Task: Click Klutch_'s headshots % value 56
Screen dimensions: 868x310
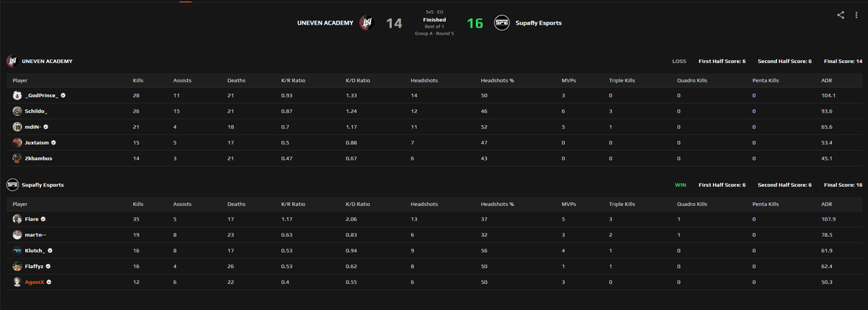Action: click(x=483, y=251)
